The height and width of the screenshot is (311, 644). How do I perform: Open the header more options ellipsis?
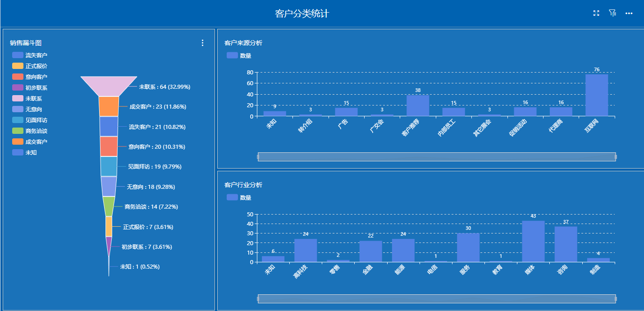click(x=629, y=14)
